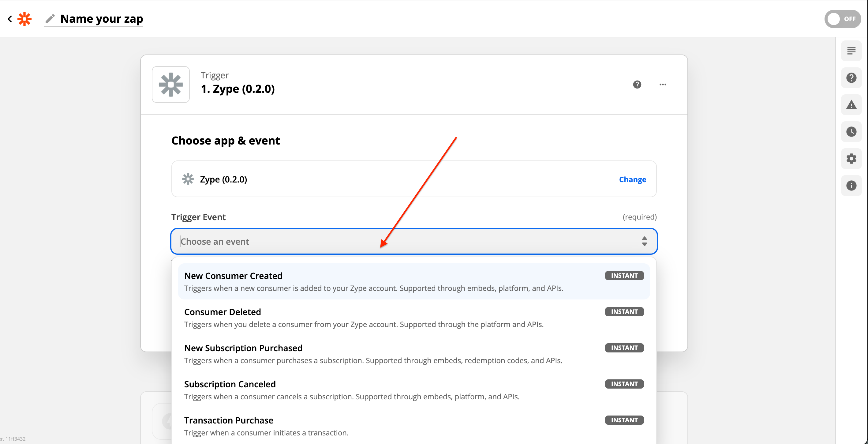Screen dimensions: 868x444
Task: Click the INSTANT badge on Subscription Canceled
Action: click(624, 384)
